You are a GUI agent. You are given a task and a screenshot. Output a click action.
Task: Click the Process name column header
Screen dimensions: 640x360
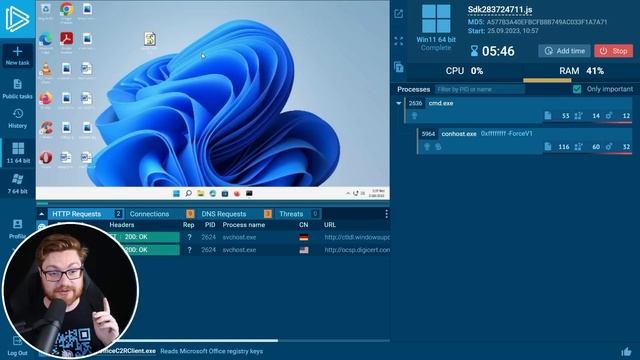coord(244,225)
